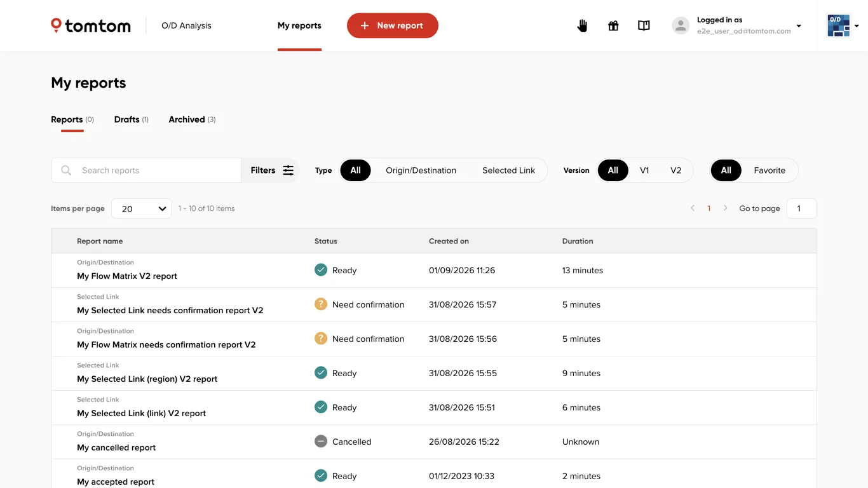Go to next page arrow
868x488 pixels.
click(x=726, y=208)
